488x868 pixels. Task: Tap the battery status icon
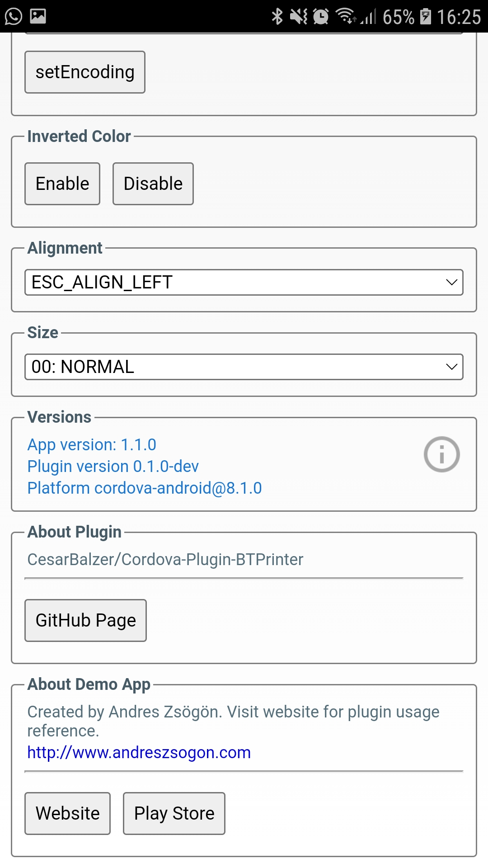(425, 17)
